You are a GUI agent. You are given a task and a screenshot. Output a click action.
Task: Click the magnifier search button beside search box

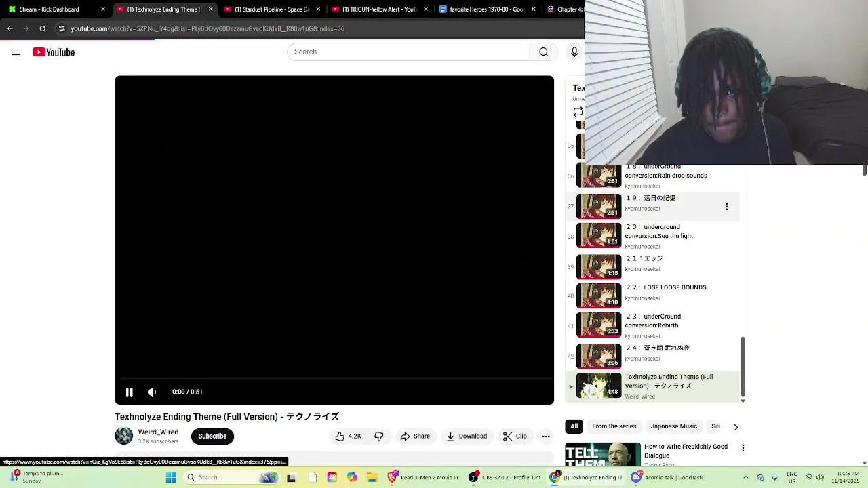pyautogui.click(x=544, y=52)
